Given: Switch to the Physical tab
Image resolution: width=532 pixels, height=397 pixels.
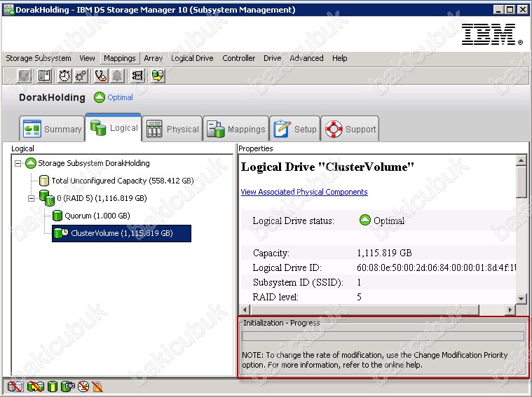Looking at the screenshot, I should [172, 129].
